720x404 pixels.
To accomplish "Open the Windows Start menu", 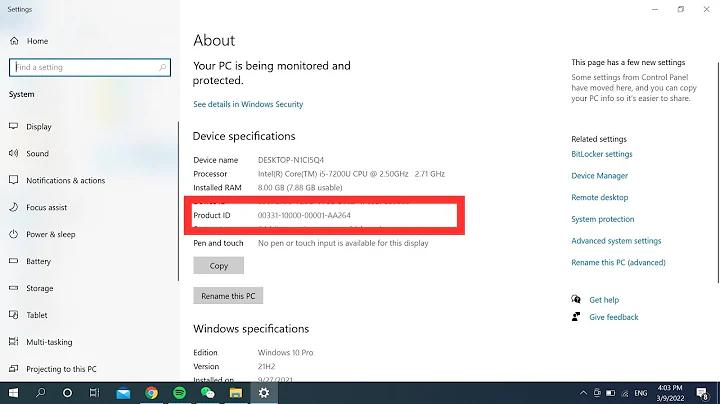I will [13, 393].
